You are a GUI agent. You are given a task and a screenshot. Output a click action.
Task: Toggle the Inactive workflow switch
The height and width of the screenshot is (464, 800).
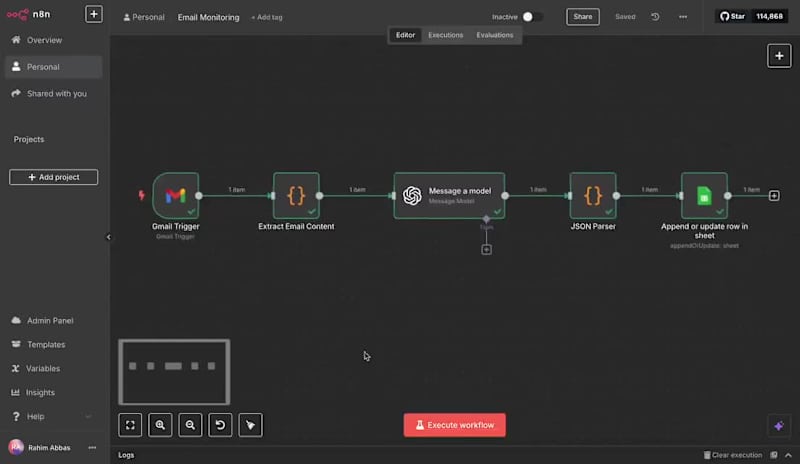(x=531, y=17)
